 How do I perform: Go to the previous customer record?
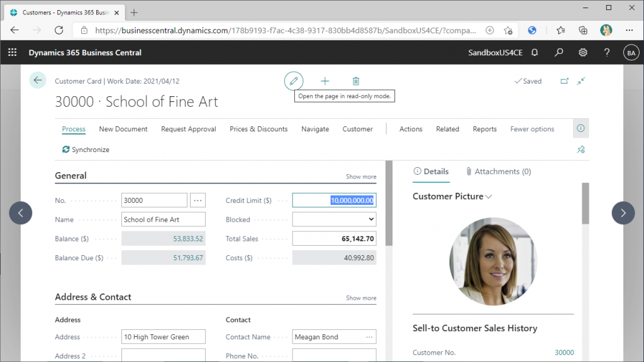pos(21,212)
